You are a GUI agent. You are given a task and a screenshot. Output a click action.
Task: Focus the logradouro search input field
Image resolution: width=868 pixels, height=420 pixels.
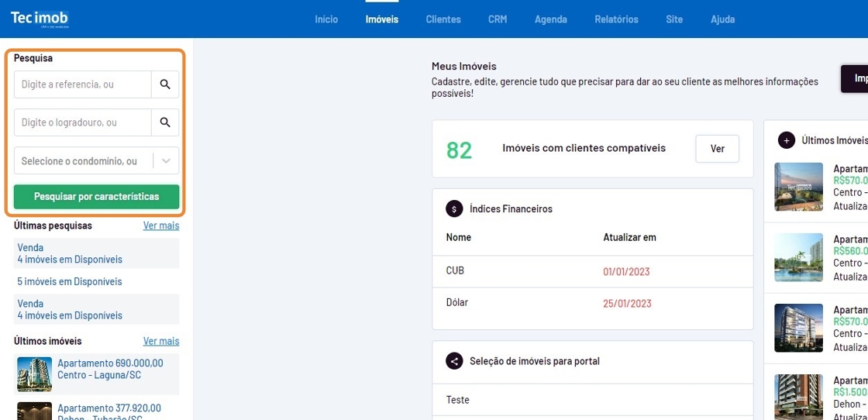[x=83, y=122]
